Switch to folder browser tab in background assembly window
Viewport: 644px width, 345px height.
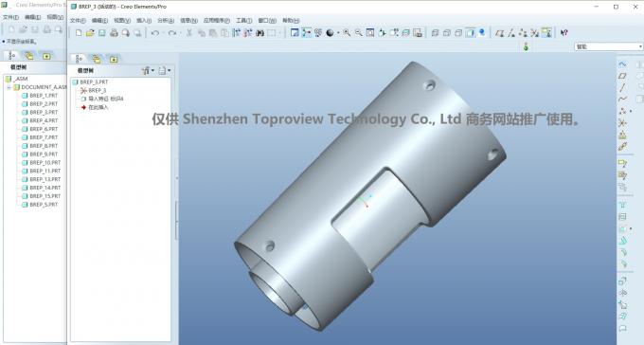click(28, 56)
